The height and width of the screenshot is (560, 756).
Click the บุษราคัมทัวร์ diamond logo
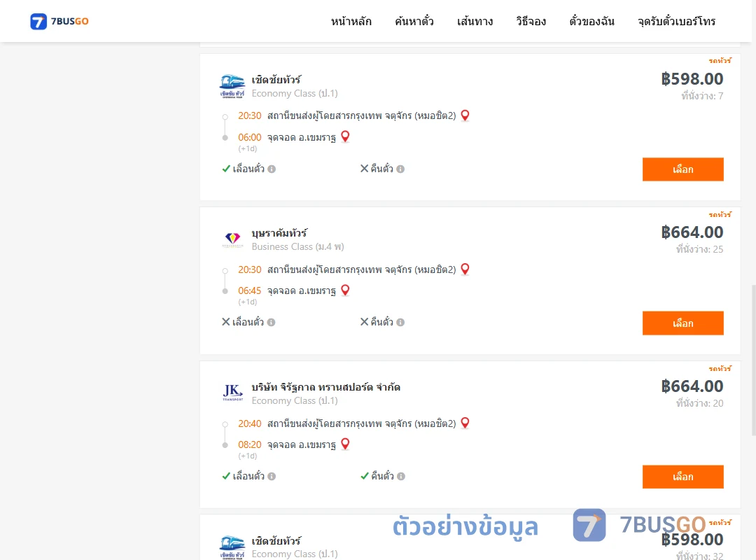click(x=232, y=239)
